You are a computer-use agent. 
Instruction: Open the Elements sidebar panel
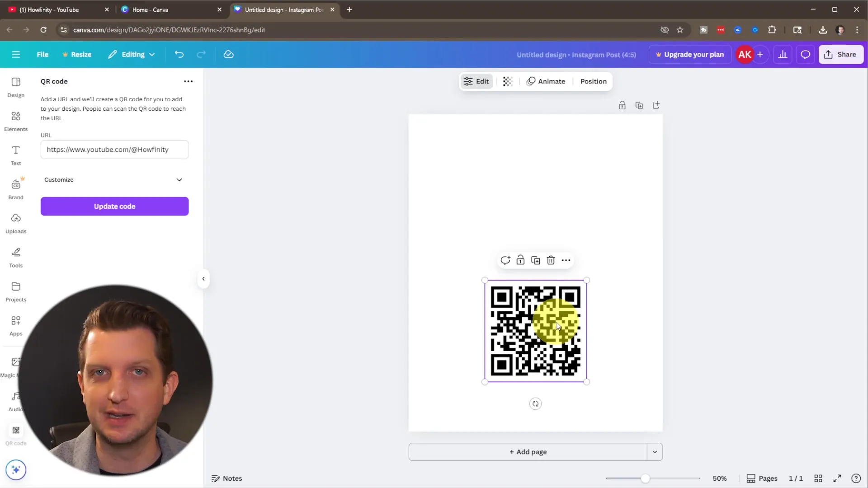pos(16,122)
